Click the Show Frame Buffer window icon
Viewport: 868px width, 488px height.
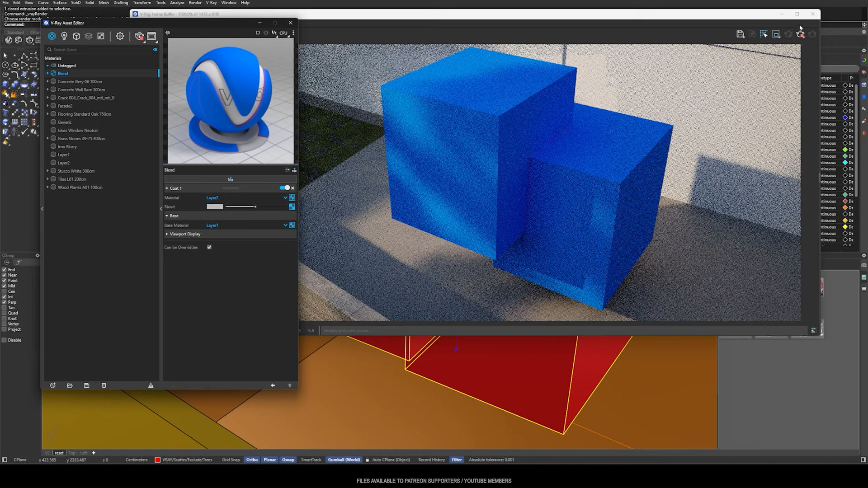click(x=152, y=36)
